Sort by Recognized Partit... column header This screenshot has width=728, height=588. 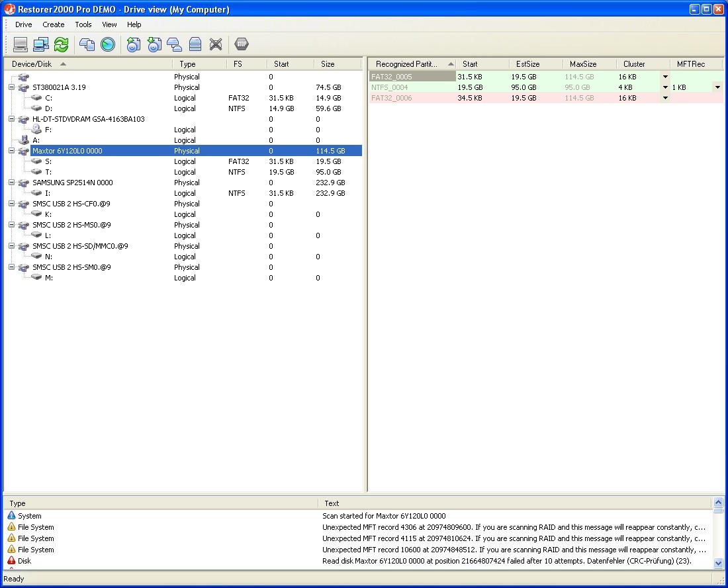pos(412,64)
